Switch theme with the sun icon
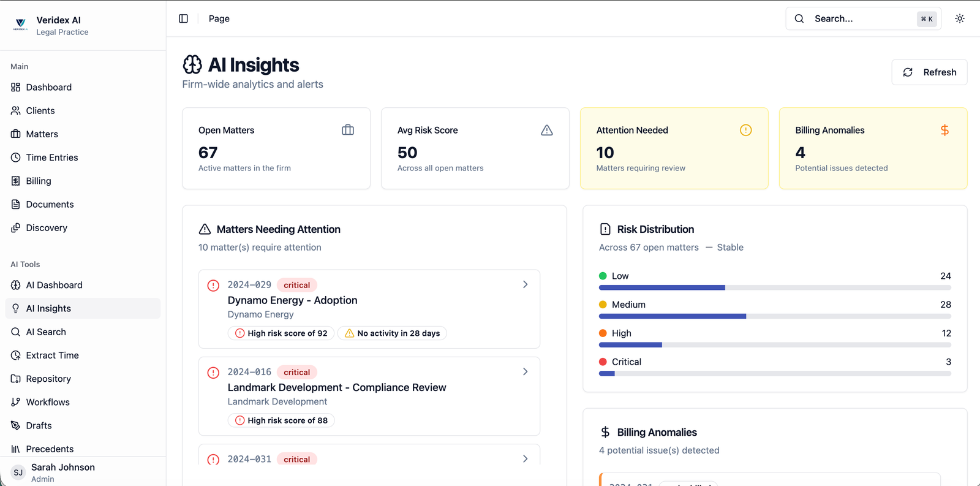 pos(959,18)
